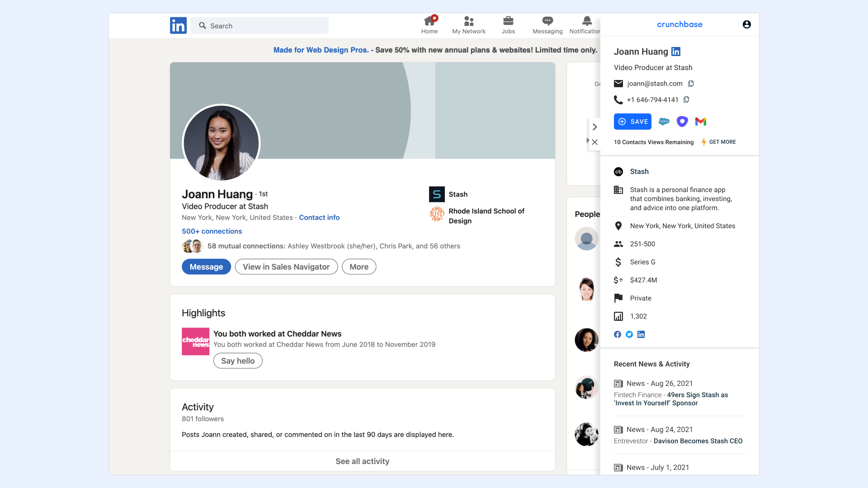Open the LinkedIn home logo
The width and height of the screenshot is (868, 488).
[178, 26]
